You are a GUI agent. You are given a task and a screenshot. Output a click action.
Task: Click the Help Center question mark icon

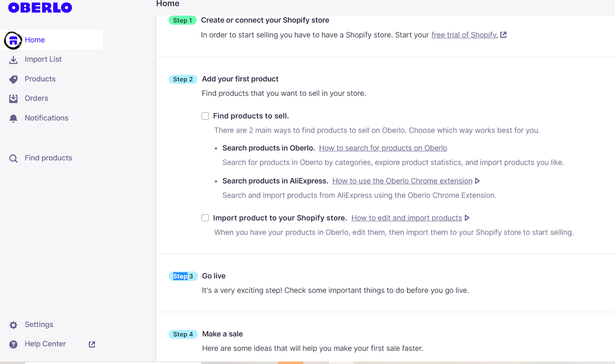14,344
